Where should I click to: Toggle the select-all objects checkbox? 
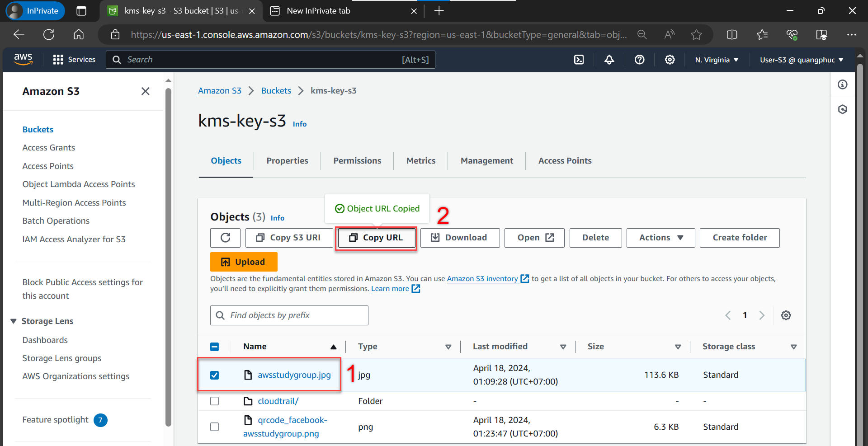tap(215, 347)
